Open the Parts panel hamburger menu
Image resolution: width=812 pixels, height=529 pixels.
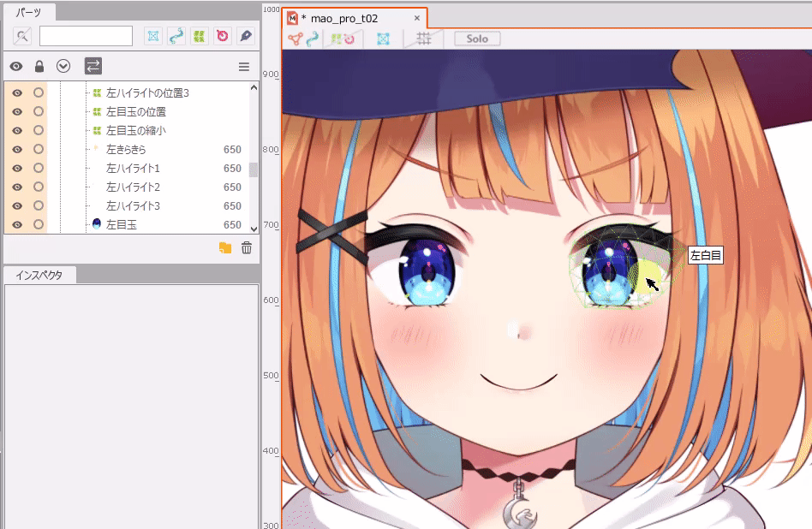click(244, 67)
